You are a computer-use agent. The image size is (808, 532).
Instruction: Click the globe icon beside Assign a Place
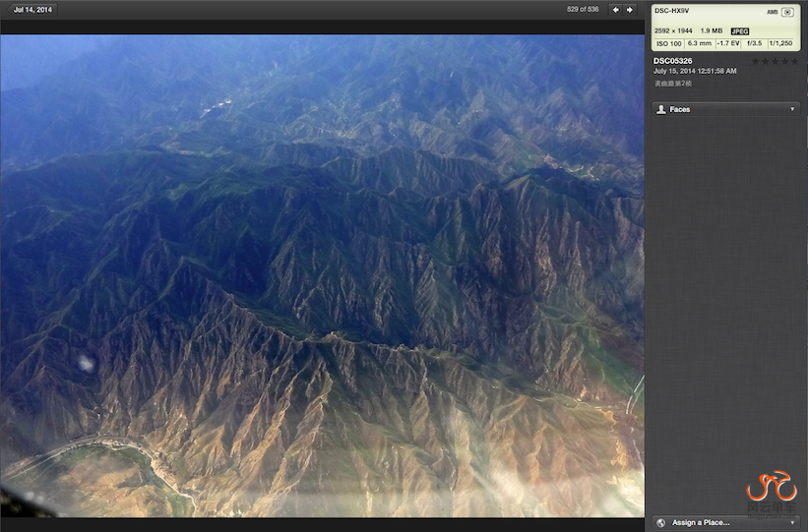click(660, 523)
